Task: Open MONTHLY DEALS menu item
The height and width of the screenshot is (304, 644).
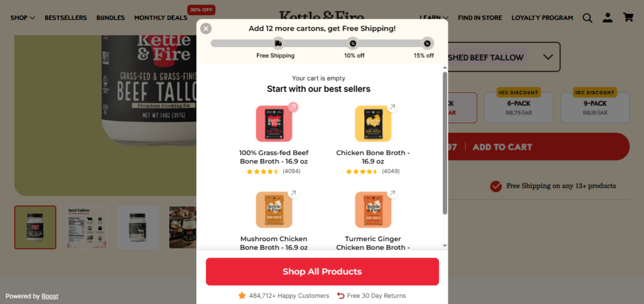Action: 160,18
